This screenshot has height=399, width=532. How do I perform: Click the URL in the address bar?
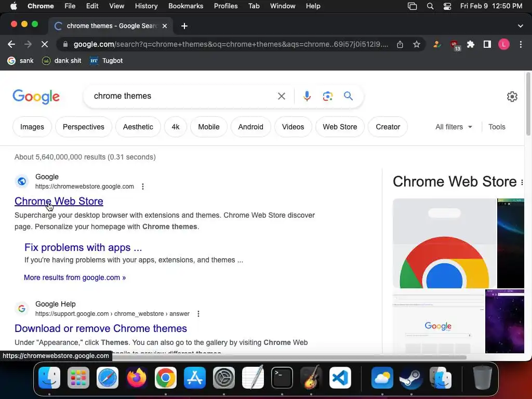click(231, 44)
